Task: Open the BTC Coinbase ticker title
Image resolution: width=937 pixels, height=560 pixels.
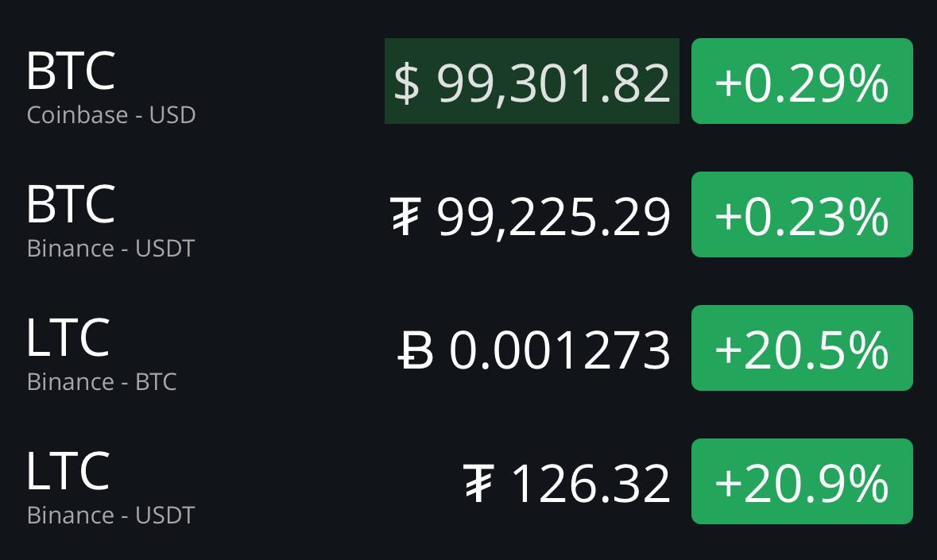Action: [x=71, y=71]
